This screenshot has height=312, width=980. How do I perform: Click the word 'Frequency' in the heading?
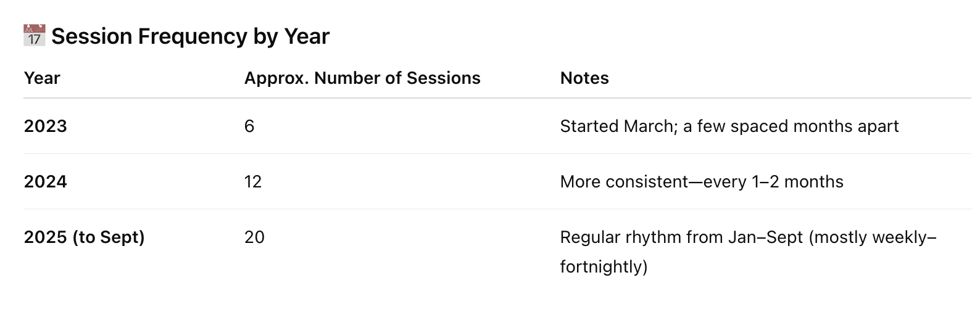[193, 36]
